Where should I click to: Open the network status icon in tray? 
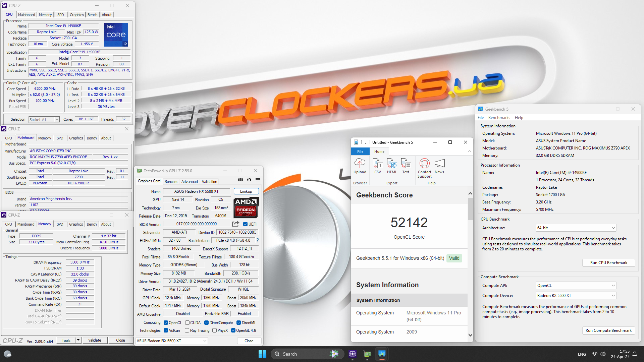594,354
